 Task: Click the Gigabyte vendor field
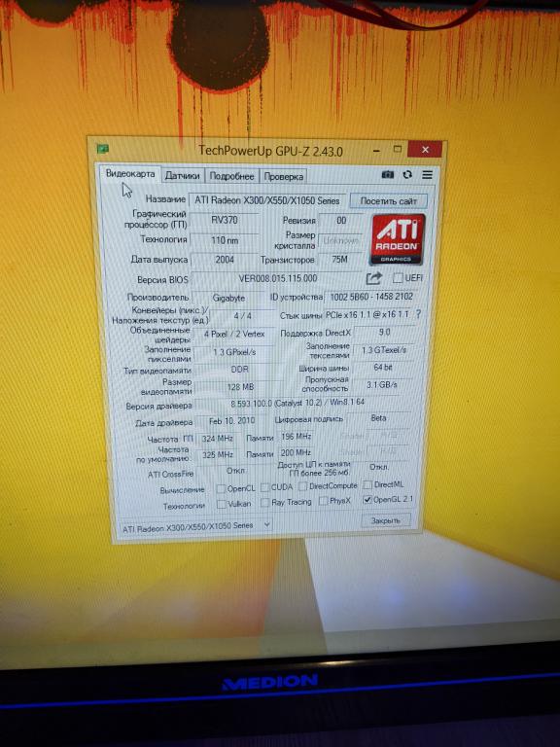click(228, 299)
